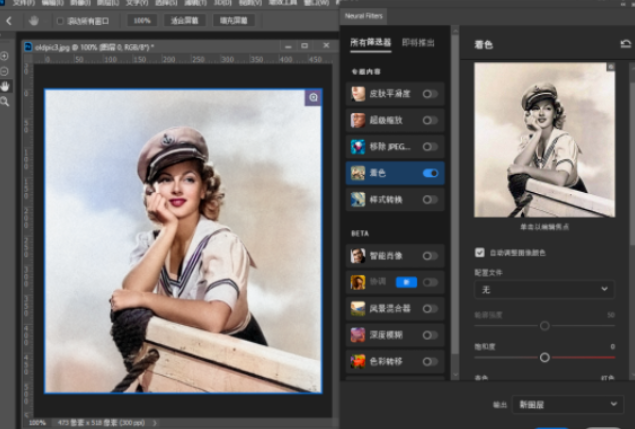Image resolution: width=635 pixels, height=429 pixels.
Task: Click the preview icon at canvas top-right corner
Action: tap(313, 97)
